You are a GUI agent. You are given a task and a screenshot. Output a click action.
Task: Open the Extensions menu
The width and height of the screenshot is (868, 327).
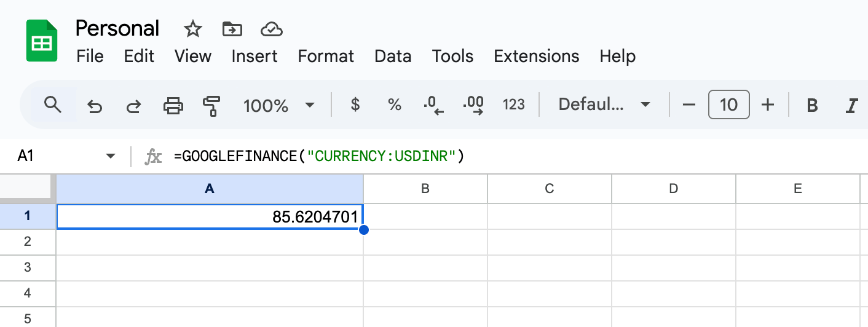coord(537,57)
